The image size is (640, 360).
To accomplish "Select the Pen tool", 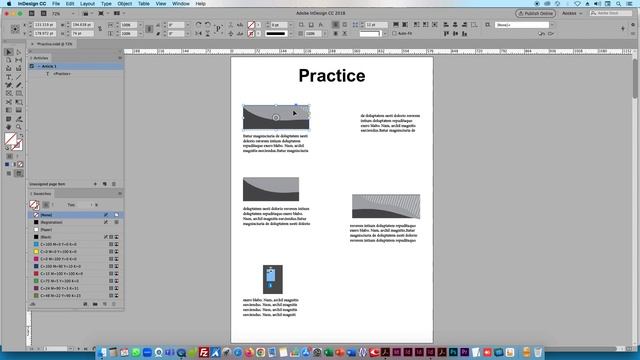I will click(9, 85).
